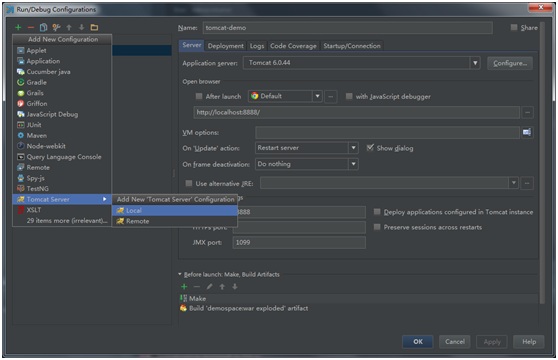Click browse button for alternative JRE
The height and width of the screenshot is (360, 558).
pyautogui.click(x=527, y=183)
